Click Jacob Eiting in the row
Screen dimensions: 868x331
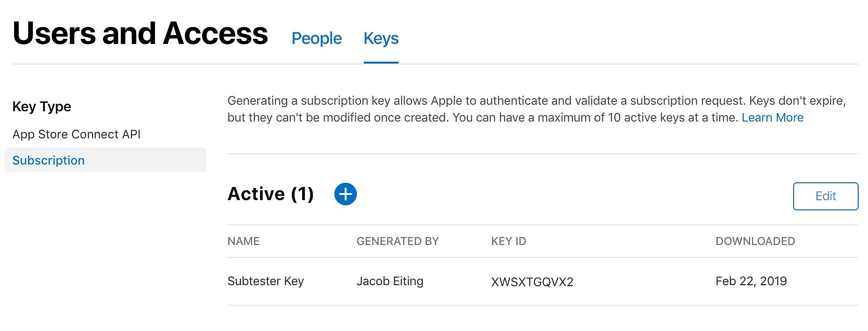pos(390,281)
